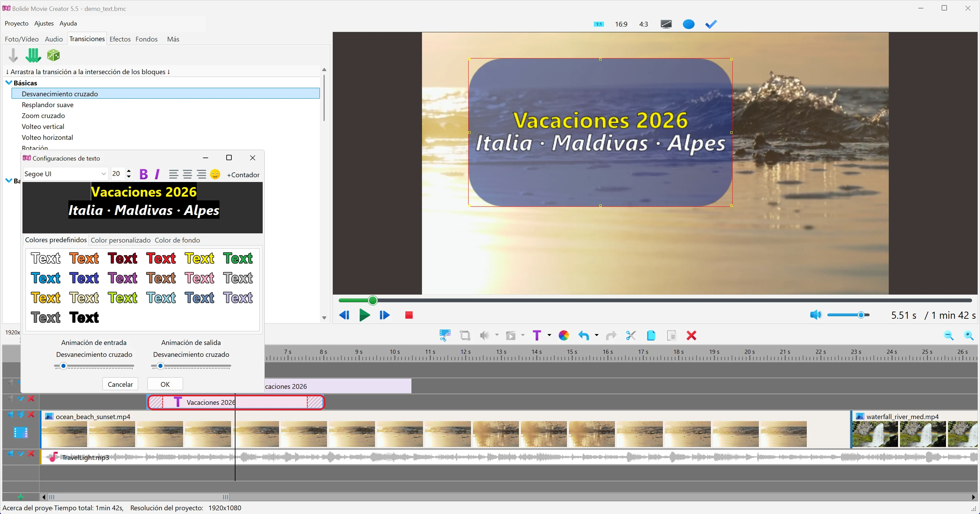980x514 pixels.
Task: Click the blue copy page icon
Action: (651, 335)
